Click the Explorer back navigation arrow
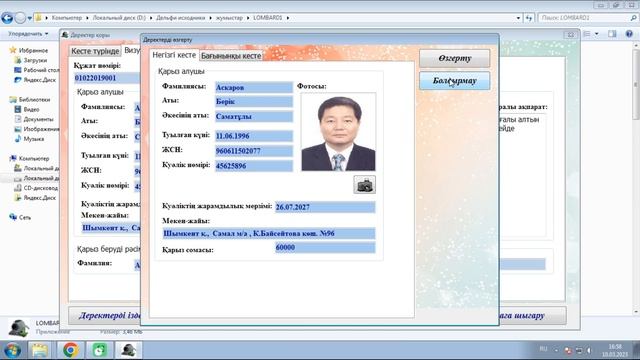 pos(7,18)
